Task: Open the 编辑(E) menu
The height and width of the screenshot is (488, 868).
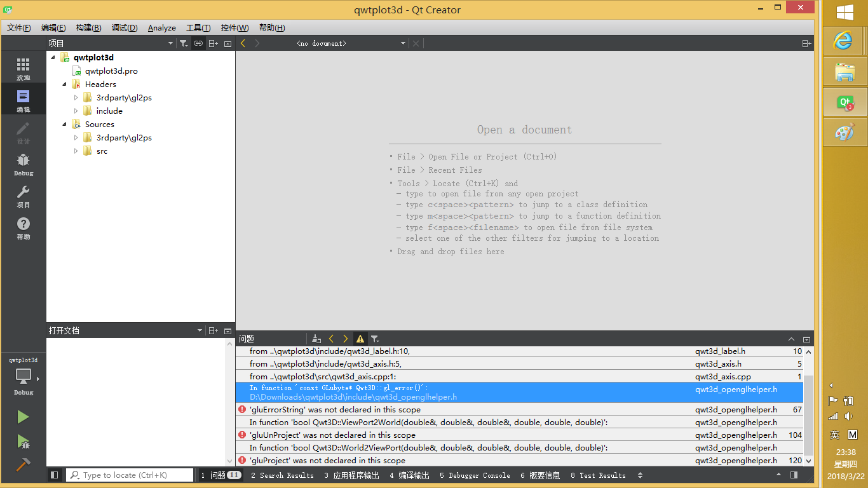Action: coord(53,28)
